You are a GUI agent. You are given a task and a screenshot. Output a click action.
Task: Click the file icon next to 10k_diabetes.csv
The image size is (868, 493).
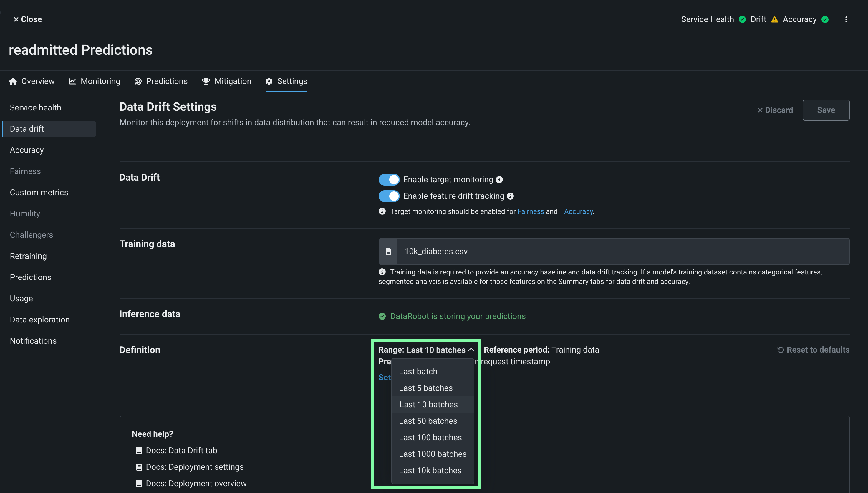[x=388, y=252]
